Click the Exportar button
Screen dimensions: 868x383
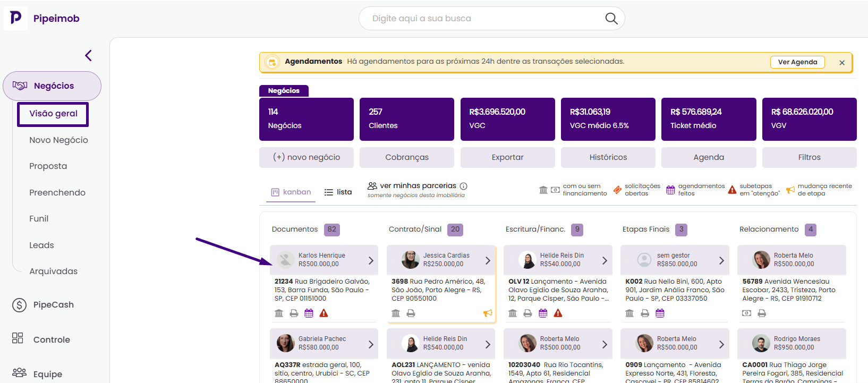(x=507, y=157)
